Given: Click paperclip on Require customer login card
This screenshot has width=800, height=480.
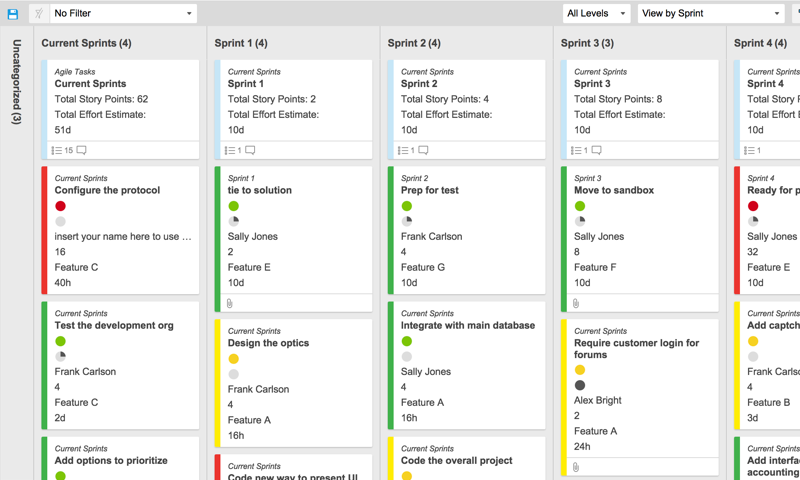Looking at the screenshot, I should [576, 467].
